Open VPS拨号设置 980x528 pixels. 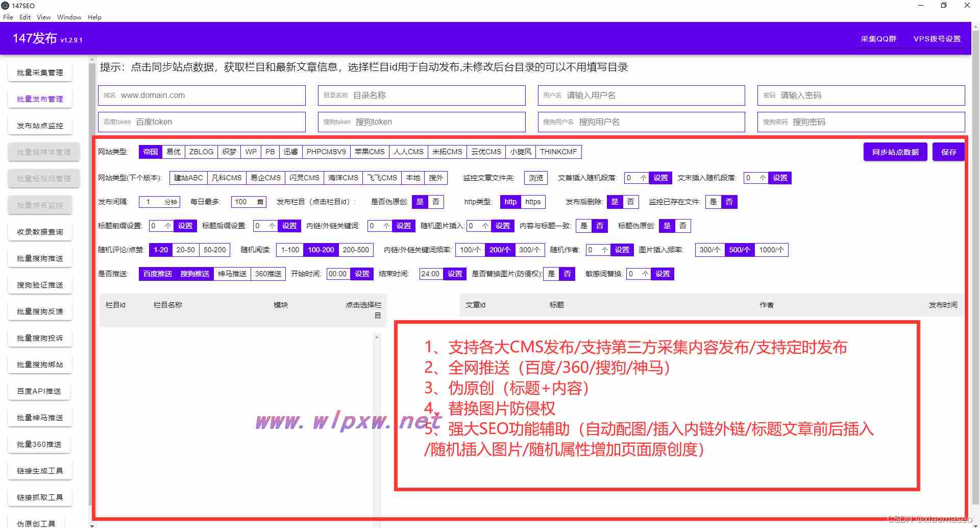937,39
